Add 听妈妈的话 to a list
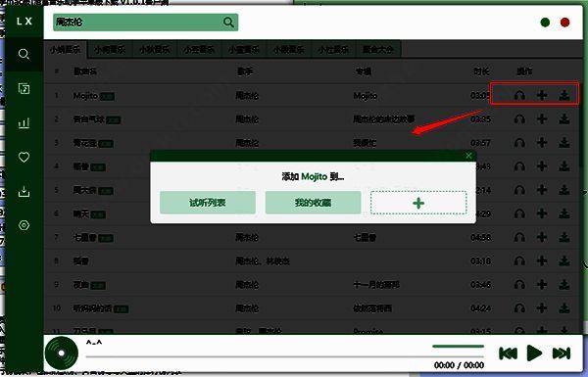This screenshot has height=377, width=588. click(x=542, y=308)
